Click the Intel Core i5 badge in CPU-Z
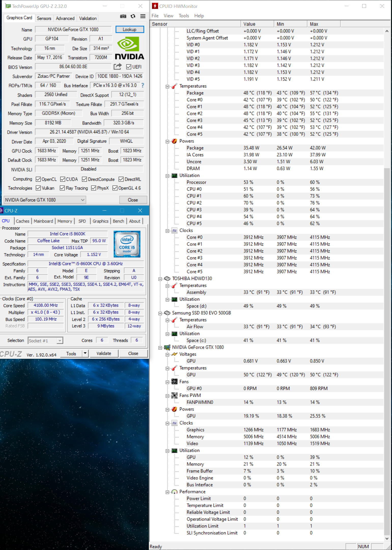Screen dimensions: 392x550 point(127,244)
